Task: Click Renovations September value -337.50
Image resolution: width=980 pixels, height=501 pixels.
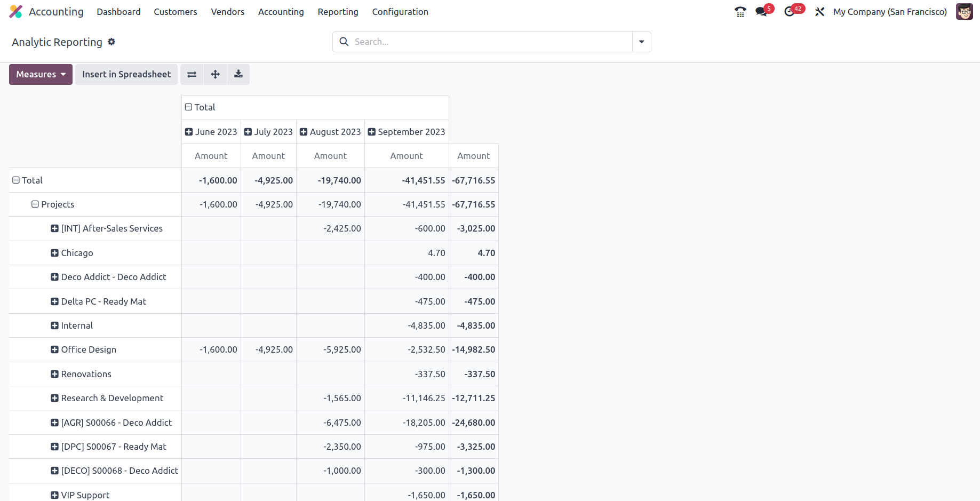Action: click(407, 374)
